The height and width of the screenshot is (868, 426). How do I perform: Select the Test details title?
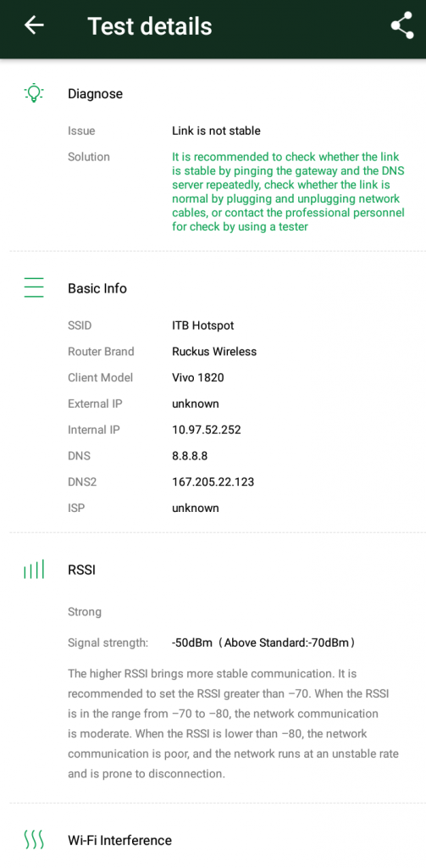[150, 26]
